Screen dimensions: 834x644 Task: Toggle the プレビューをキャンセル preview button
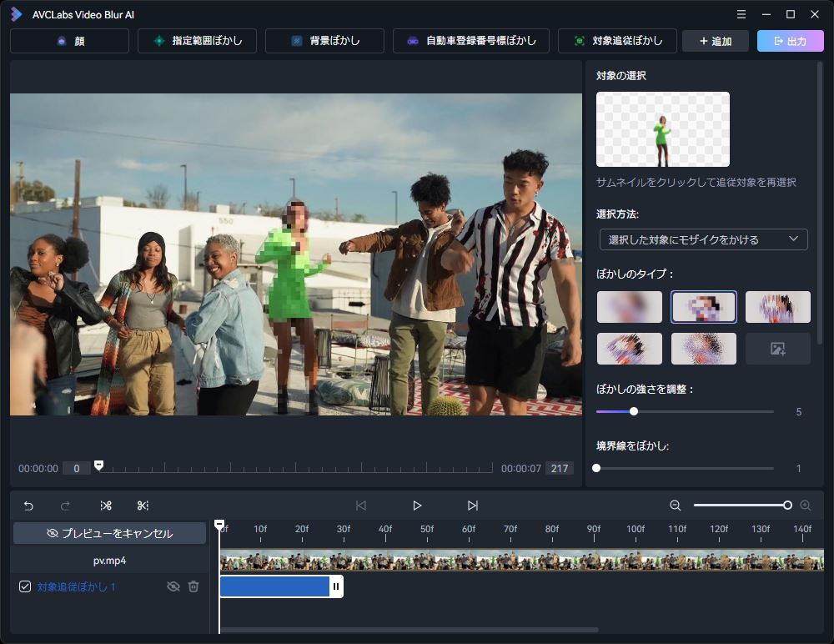110,533
